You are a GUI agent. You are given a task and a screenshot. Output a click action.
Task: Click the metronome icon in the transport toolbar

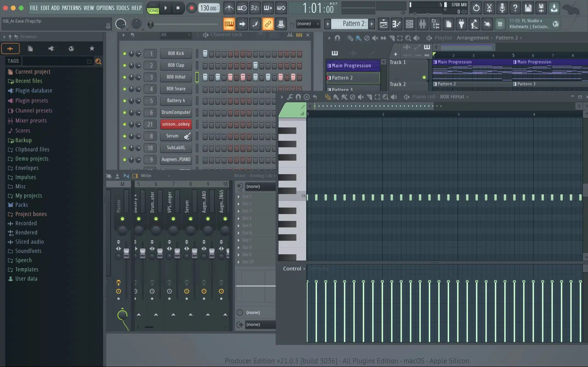point(229,8)
